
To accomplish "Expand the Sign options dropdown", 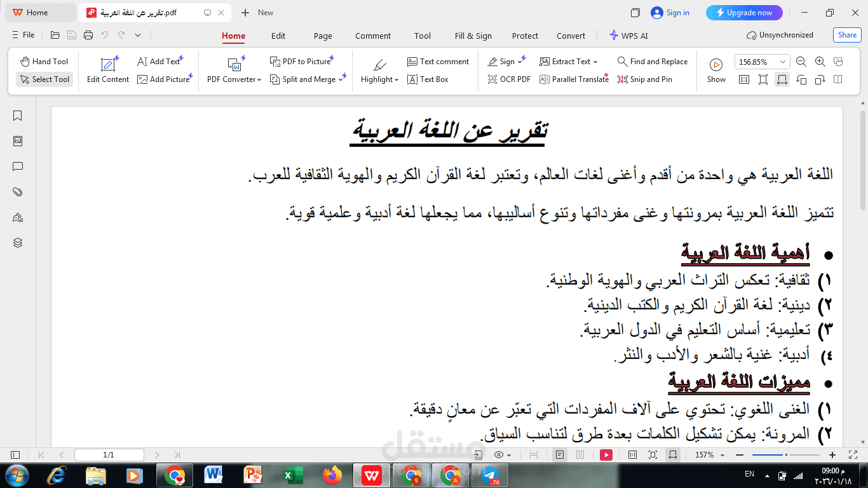I will (x=520, y=61).
